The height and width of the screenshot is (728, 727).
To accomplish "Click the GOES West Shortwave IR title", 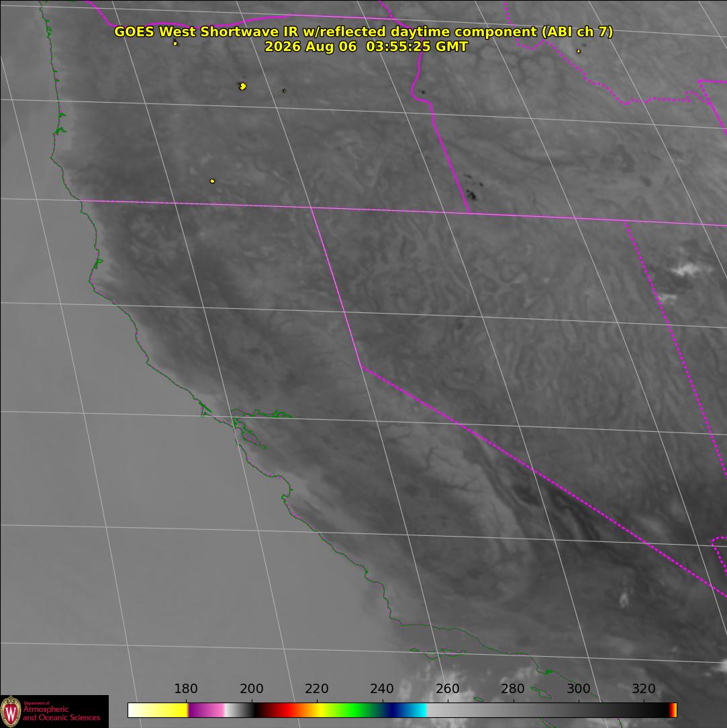I will (x=363, y=32).
